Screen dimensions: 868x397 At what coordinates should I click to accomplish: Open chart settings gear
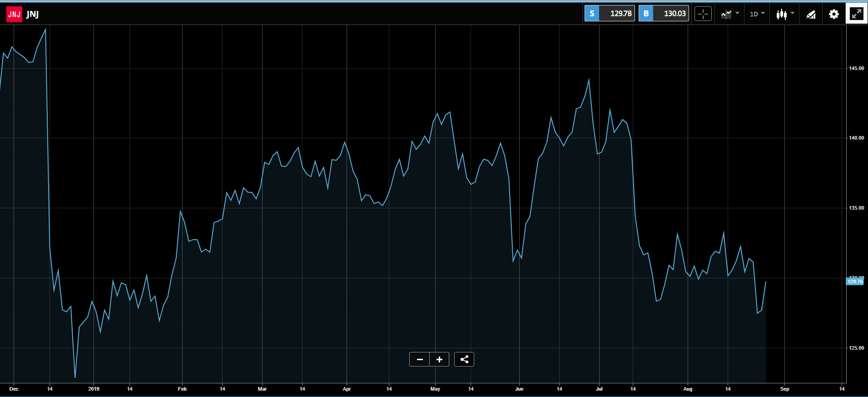834,14
